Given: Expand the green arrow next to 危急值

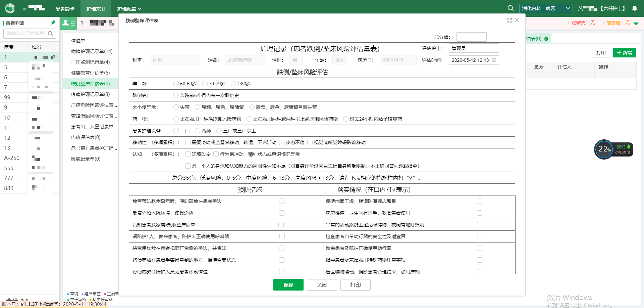Looking at the screenshot, I should point(636,24).
